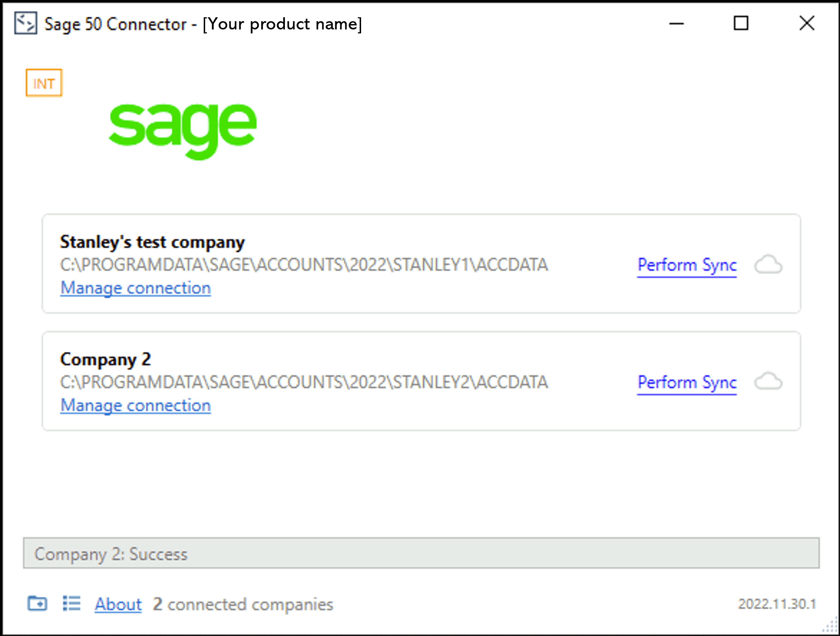Viewport: 840px width, 636px height.
Task: Manage connection for Stanley's test company
Action: (x=135, y=288)
